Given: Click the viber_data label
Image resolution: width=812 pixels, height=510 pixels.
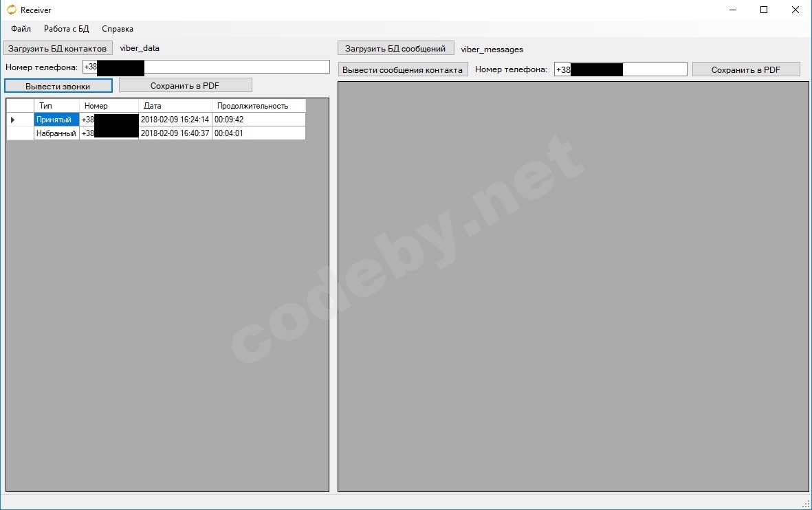Looking at the screenshot, I should coord(140,48).
